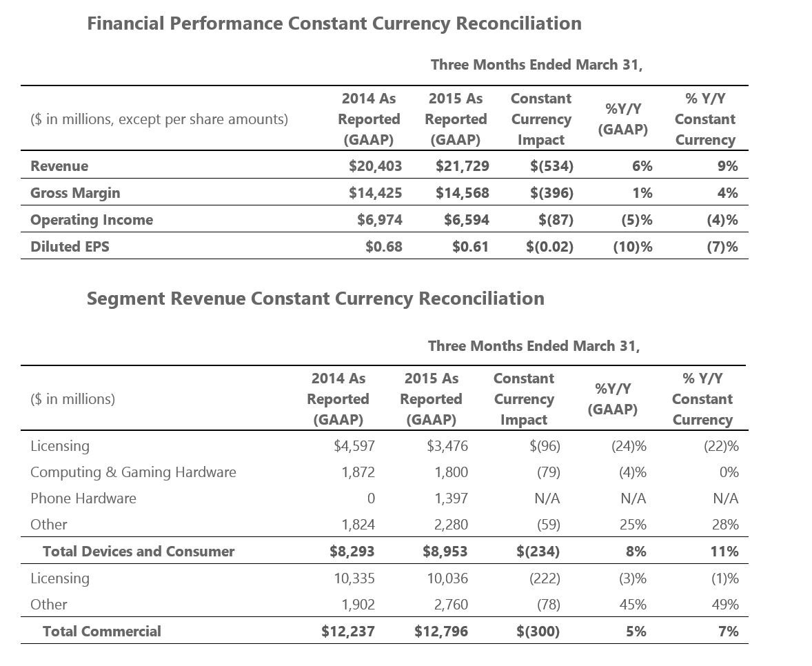
Task: Click the Devices Licensing 2014 value $4,597
Action: (354, 447)
